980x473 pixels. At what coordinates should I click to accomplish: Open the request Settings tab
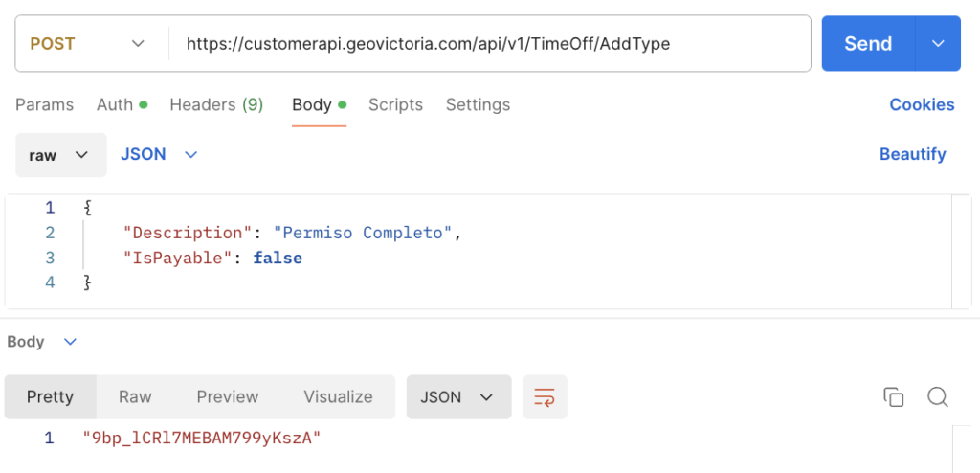click(478, 105)
